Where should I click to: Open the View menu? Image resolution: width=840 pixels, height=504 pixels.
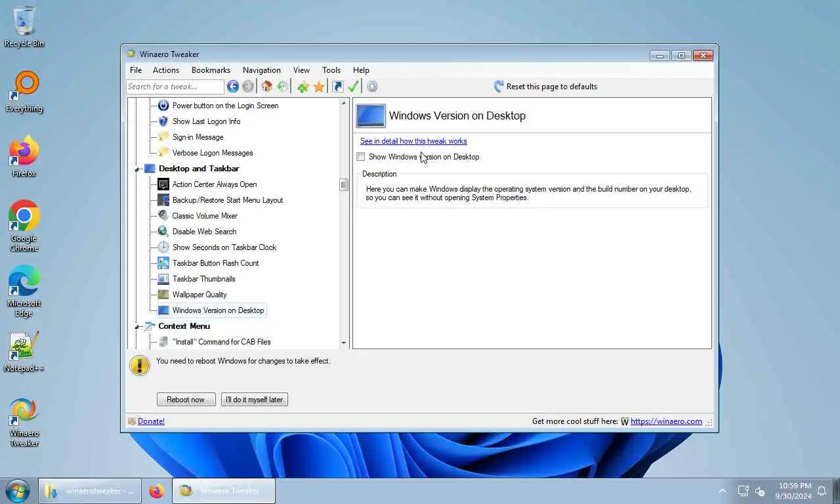301,70
